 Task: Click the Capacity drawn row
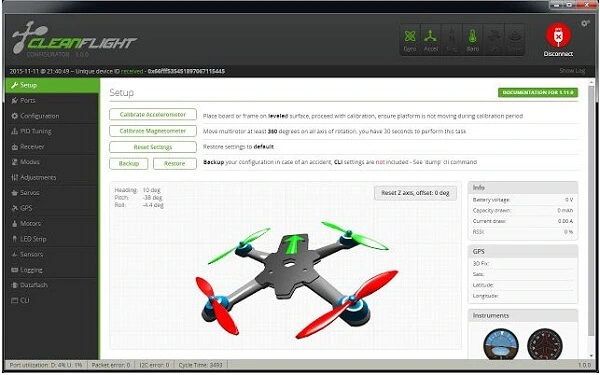point(523,210)
